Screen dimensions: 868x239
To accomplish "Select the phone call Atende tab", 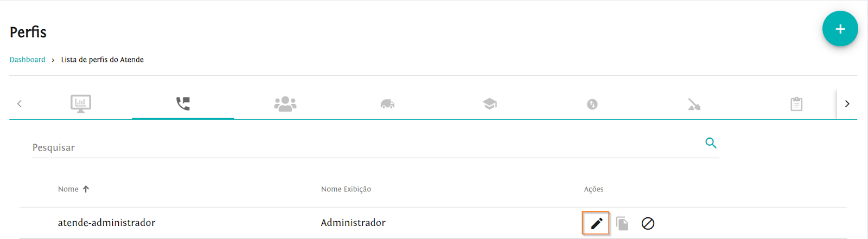I will coord(183,104).
